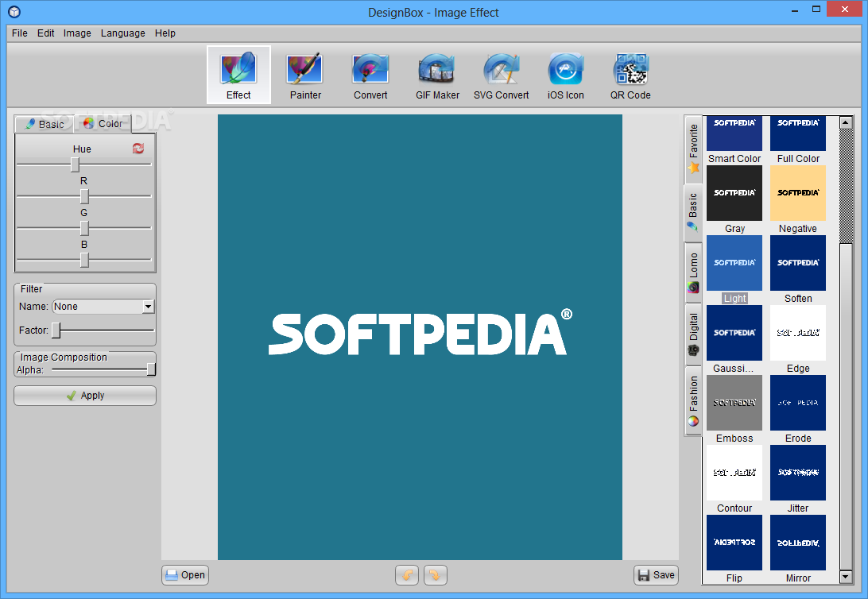The height and width of the screenshot is (599, 868).
Task: Click the effects list scroll down arrow
Action: coord(845,577)
